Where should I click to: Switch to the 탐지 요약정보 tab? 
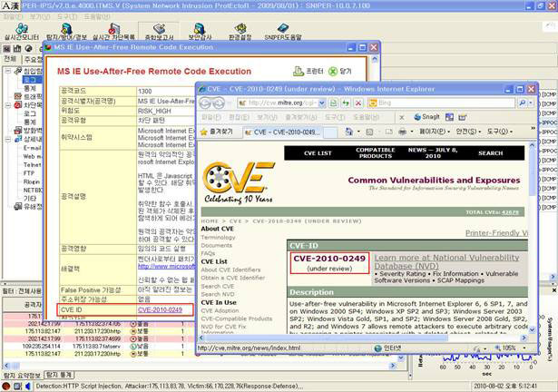pyautogui.click(x=22, y=376)
